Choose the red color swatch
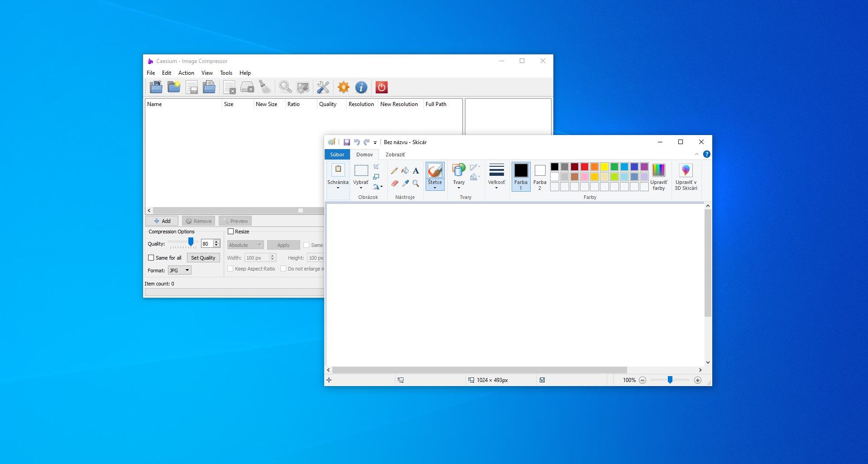The width and height of the screenshot is (868, 464). click(x=585, y=167)
